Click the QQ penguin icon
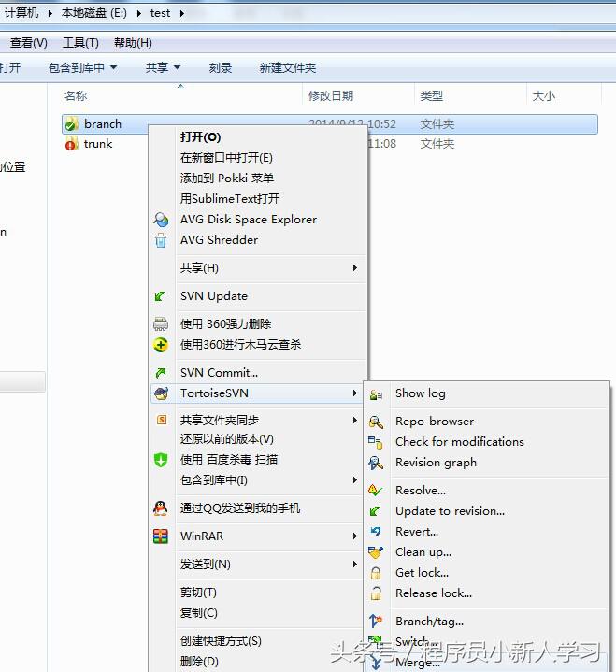 point(161,508)
